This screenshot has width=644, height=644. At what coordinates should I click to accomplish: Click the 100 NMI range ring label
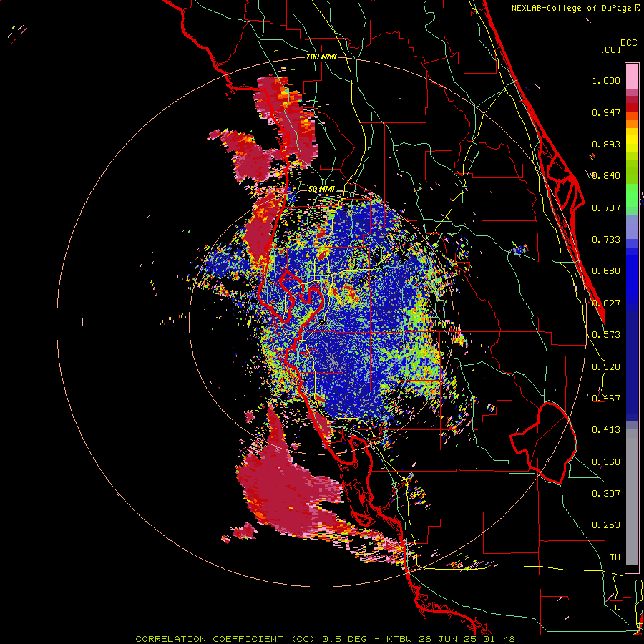pyautogui.click(x=321, y=57)
